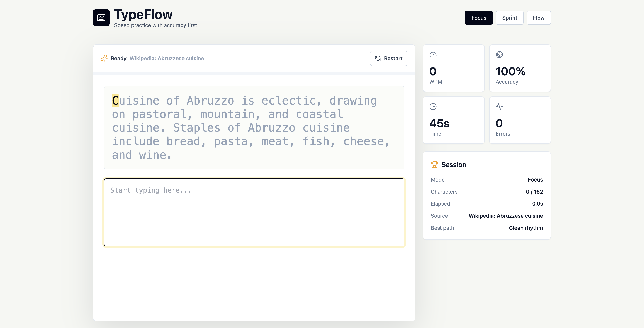Click the 'Clean rhythm' best path value
Image resolution: width=644 pixels, height=328 pixels.
coord(526,228)
